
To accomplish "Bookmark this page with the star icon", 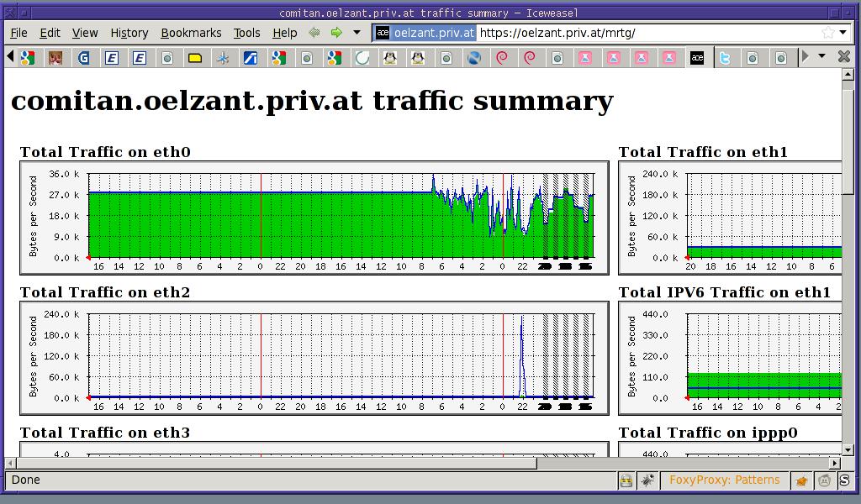I will [x=828, y=33].
